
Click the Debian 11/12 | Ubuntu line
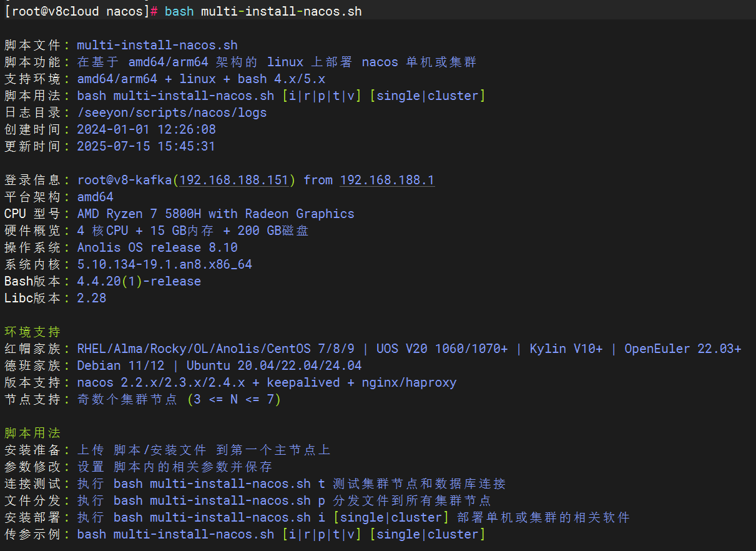[x=219, y=365]
